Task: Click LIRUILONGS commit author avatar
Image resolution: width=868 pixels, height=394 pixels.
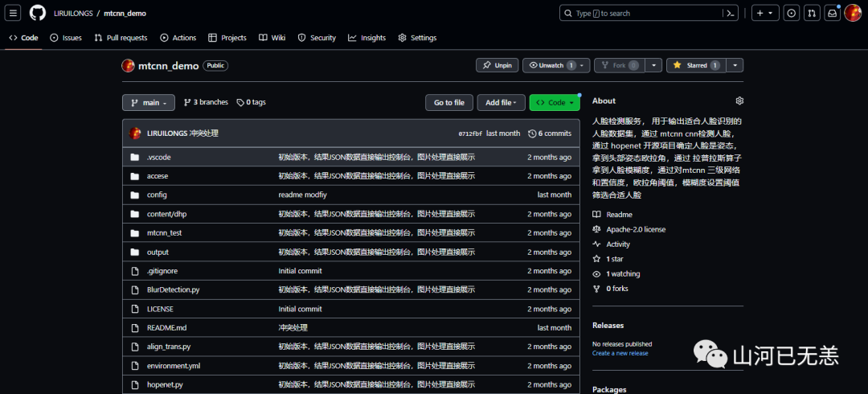Action: pos(135,133)
